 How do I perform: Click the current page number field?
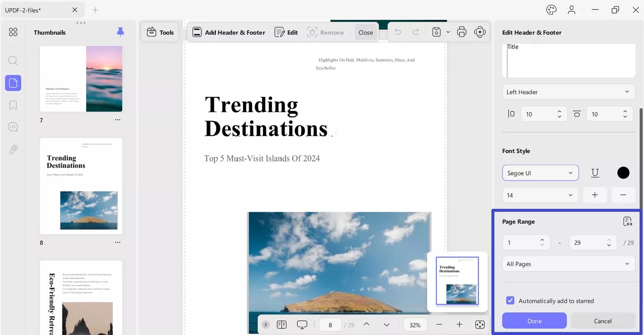point(330,325)
